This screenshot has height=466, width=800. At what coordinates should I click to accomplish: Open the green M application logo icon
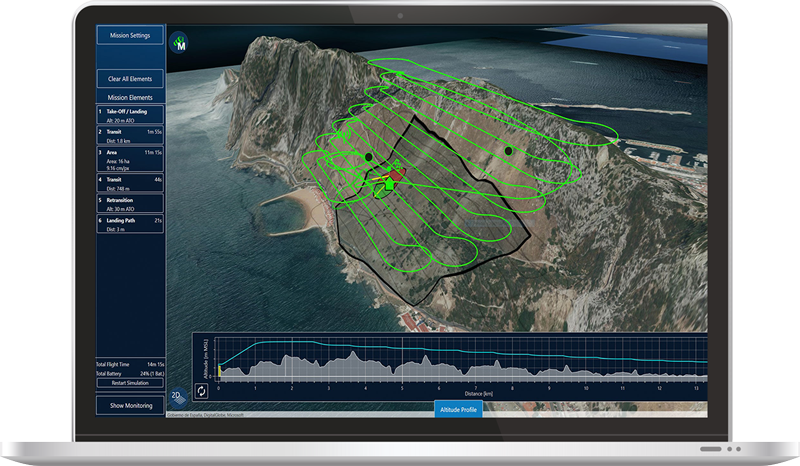tap(179, 42)
